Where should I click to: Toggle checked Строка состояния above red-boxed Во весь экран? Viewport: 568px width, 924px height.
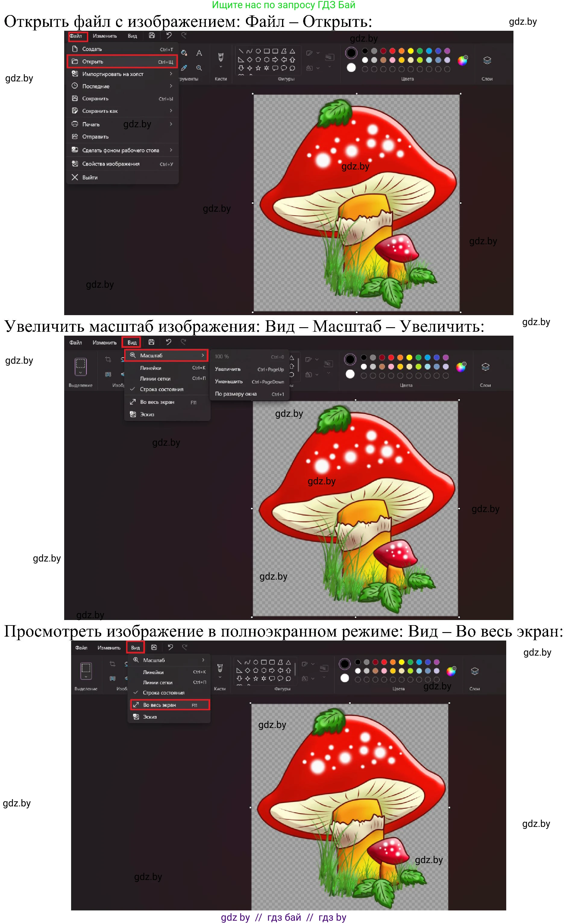click(x=163, y=692)
